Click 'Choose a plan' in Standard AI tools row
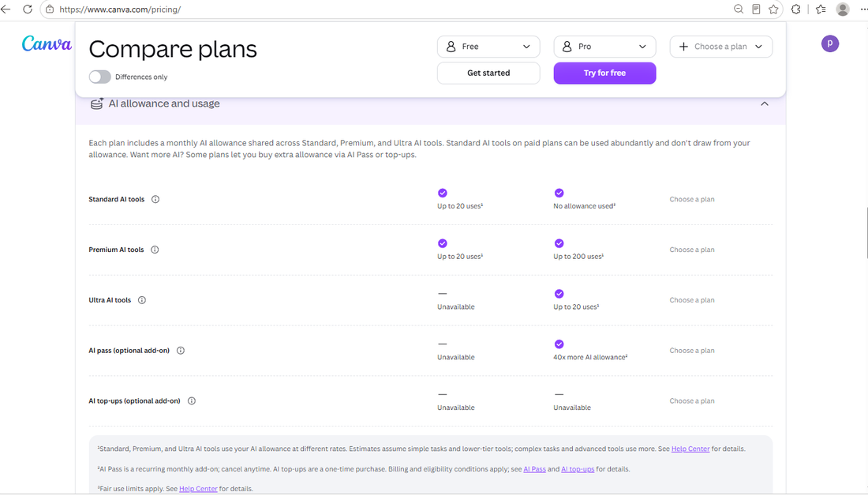Screen dimensions: 868x496 (x=692, y=200)
